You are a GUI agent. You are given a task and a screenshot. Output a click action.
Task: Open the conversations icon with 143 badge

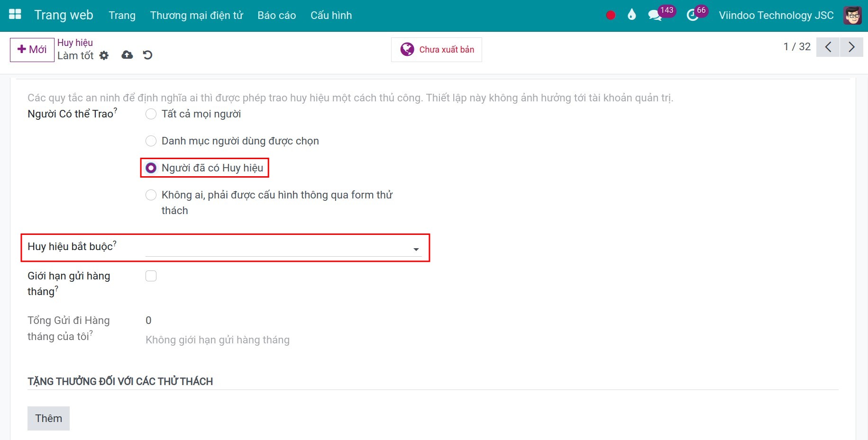[x=655, y=15]
